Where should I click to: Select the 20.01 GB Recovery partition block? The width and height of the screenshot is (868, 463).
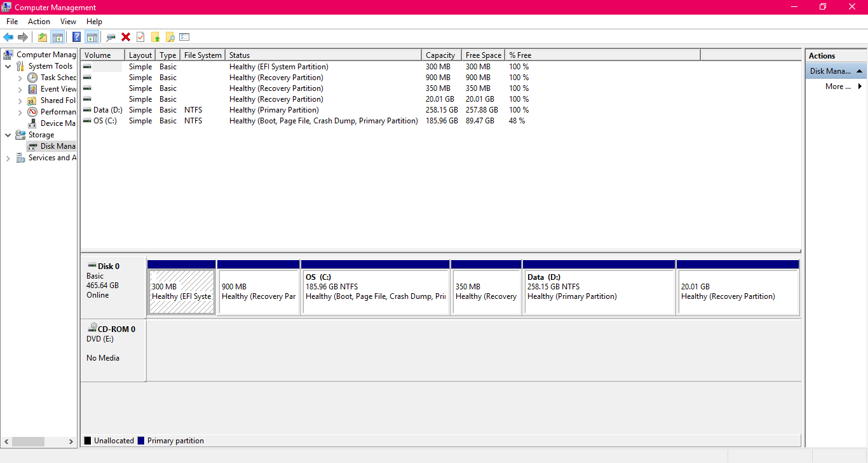click(x=738, y=287)
